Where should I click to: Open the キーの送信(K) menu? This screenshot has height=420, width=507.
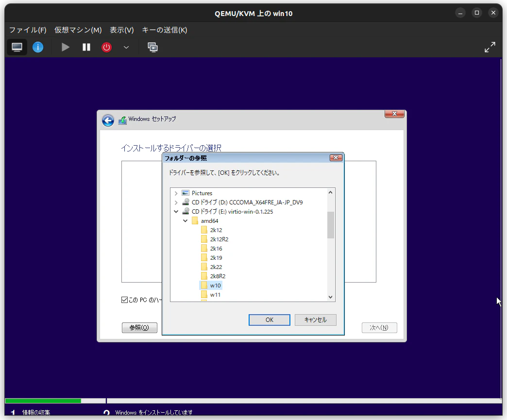(165, 30)
